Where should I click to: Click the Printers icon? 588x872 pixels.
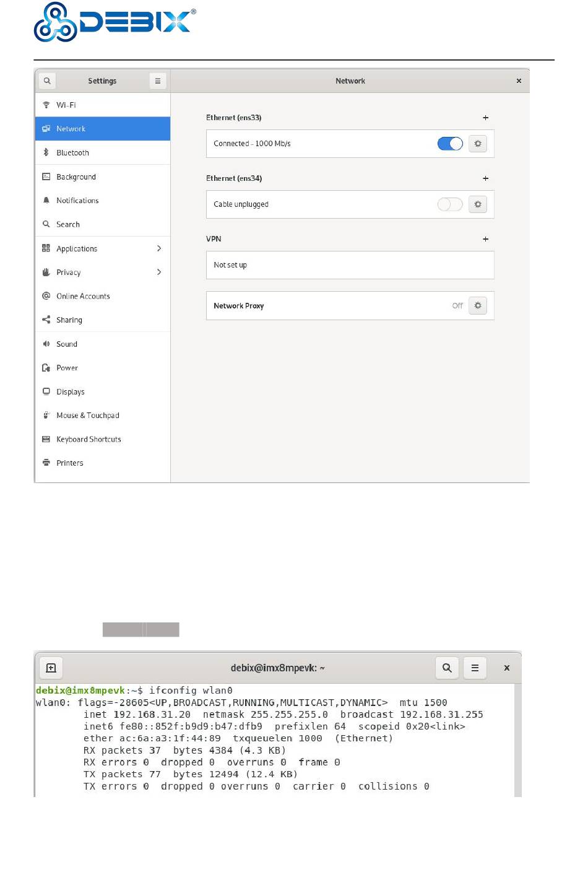[46, 463]
